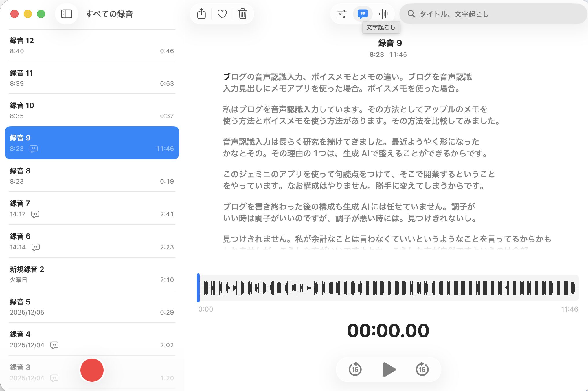588x391 pixels.
Task: Click the すべての録音 folder title
Action: pos(109,14)
